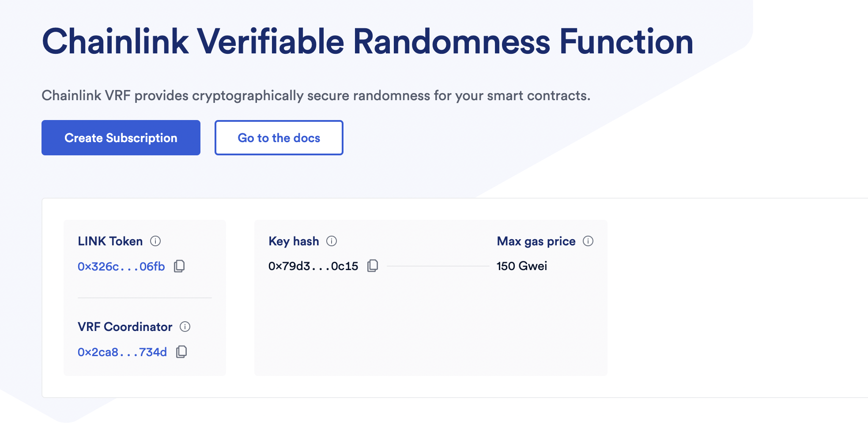Click the Create Subscription button
The image size is (868, 436).
click(121, 137)
